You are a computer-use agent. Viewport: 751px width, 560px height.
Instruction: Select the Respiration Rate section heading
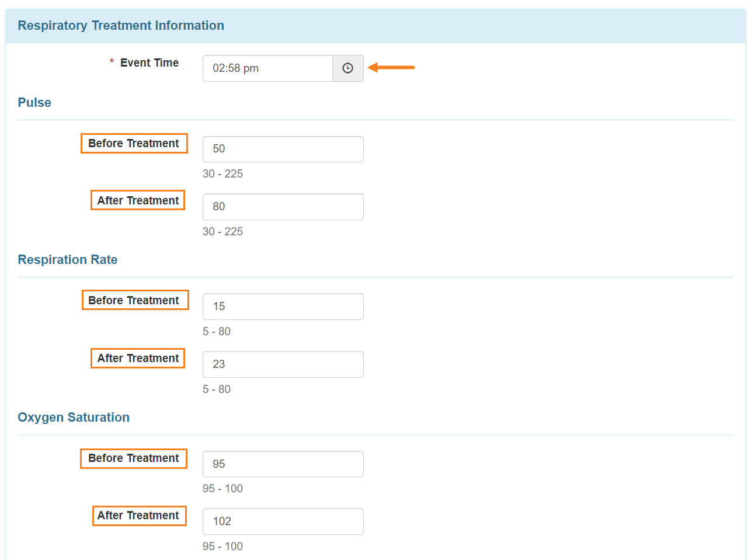pos(68,260)
